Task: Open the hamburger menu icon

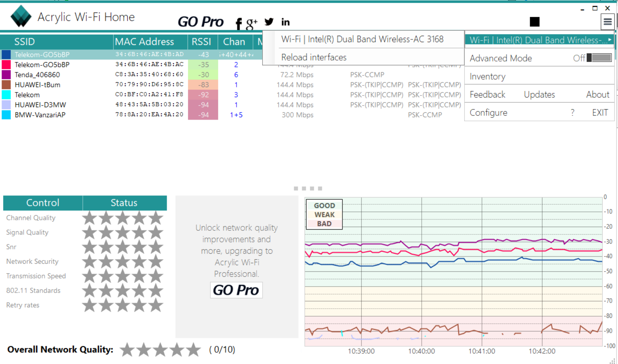Action: [607, 22]
